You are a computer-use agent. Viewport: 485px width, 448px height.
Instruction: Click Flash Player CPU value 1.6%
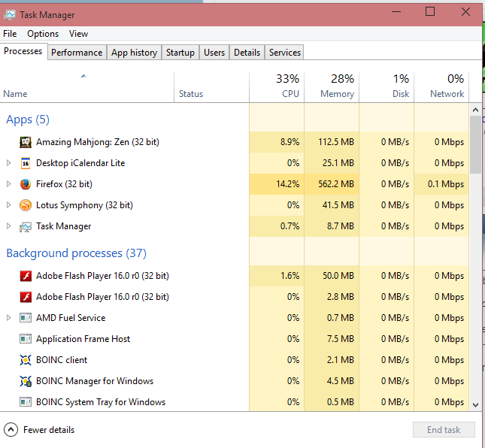[x=289, y=275]
